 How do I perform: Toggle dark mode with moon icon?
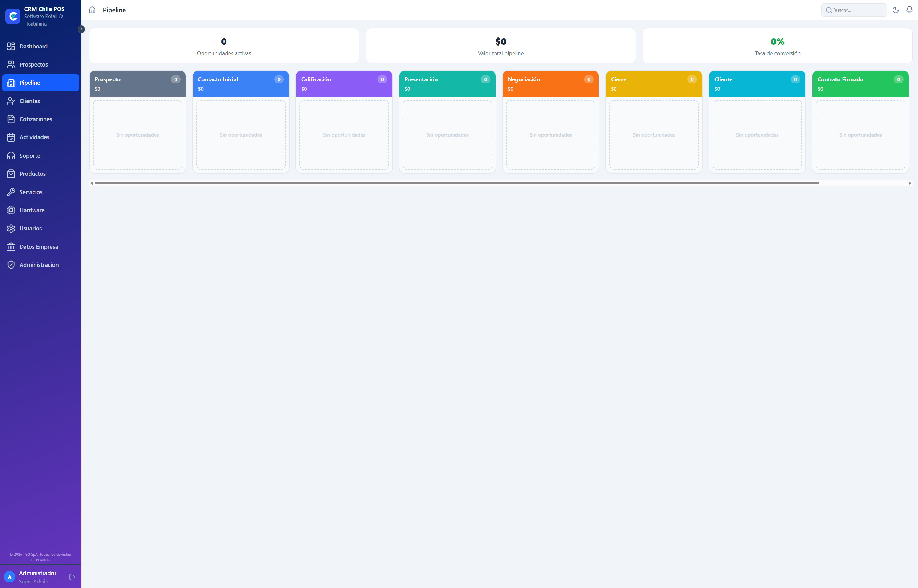[896, 10]
